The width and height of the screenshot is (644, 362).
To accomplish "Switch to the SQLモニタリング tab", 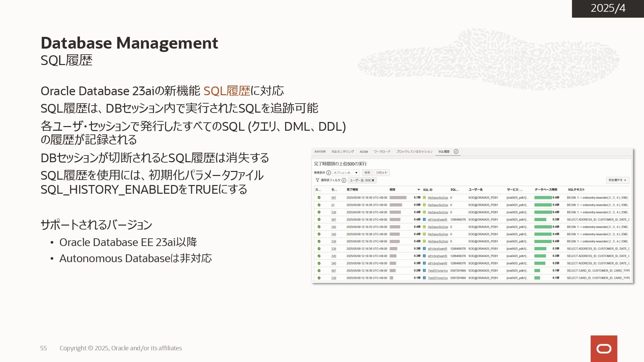I will pos(342,152).
